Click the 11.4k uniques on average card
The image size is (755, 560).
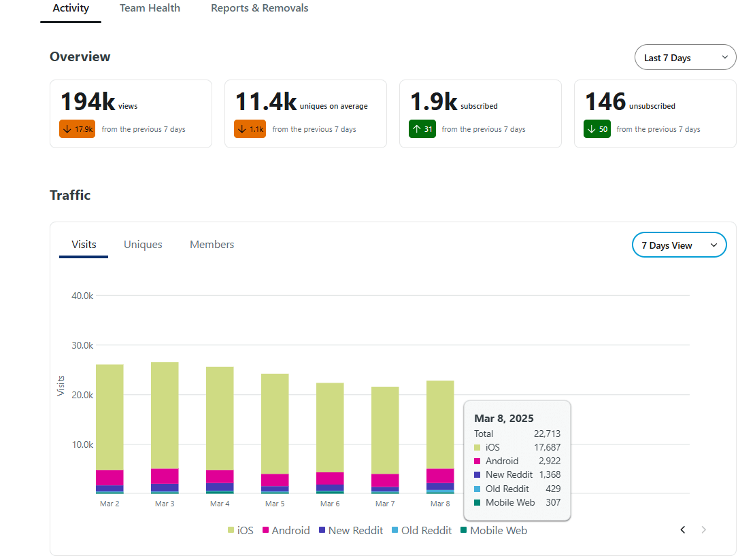click(x=306, y=113)
